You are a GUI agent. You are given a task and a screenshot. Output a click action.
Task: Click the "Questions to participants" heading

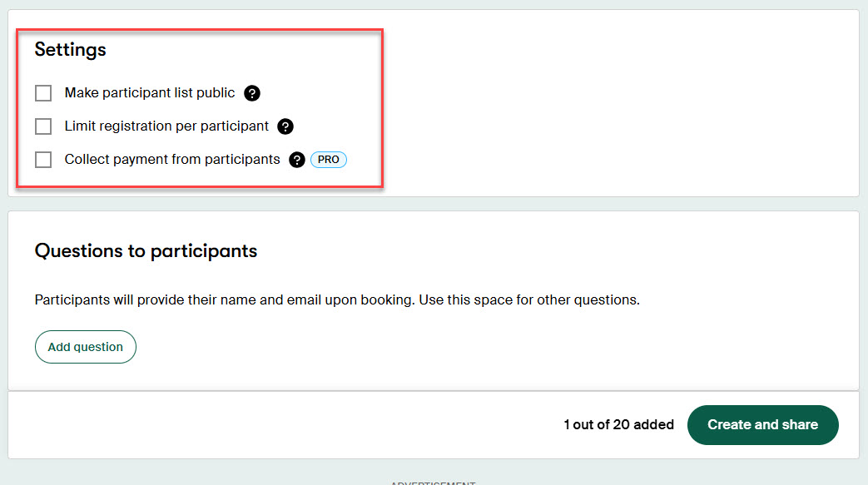(x=145, y=250)
